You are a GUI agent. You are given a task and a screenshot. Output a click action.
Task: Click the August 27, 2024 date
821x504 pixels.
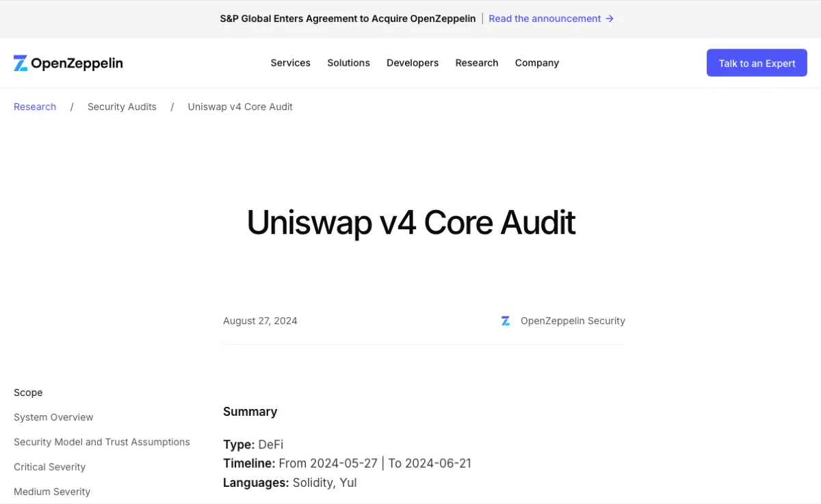coord(260,321)
